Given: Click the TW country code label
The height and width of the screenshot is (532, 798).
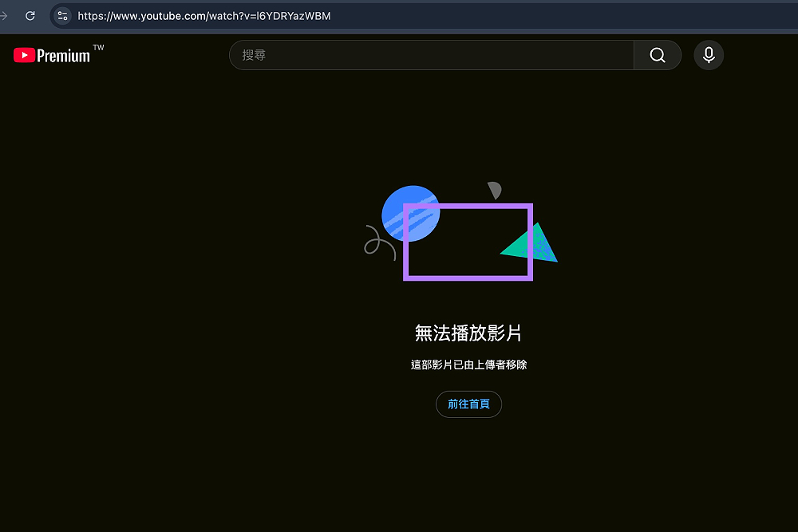Looking at the screenshot, I should 98,48.
